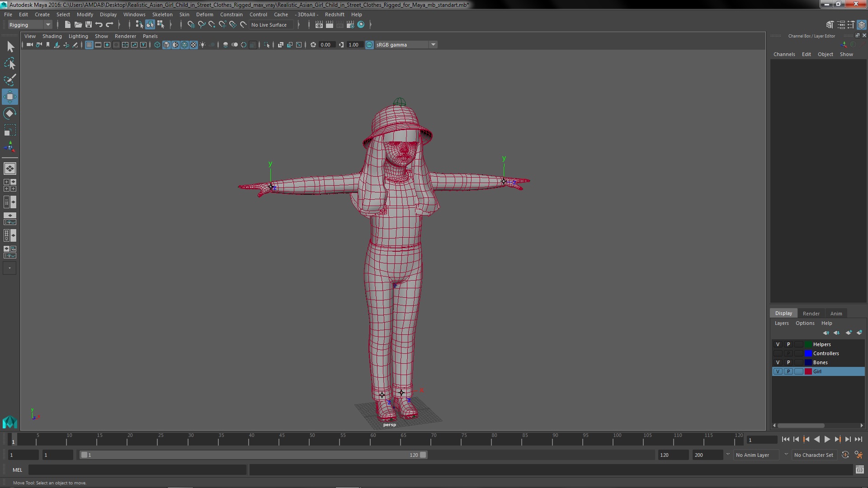Activate the Rotate tool
The image size is (868, 488).
10,113
